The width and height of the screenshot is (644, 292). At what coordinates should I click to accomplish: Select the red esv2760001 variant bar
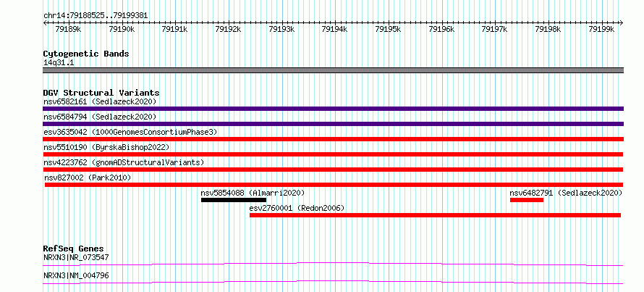[x=435, y=215]
